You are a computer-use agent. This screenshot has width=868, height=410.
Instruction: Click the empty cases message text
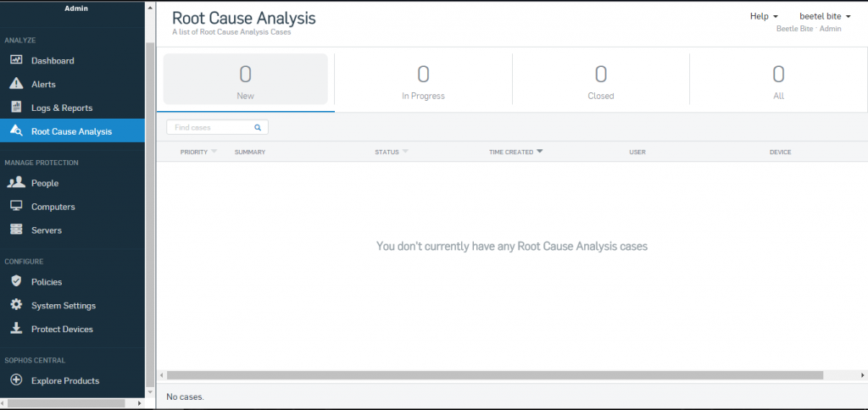pos(512,247)
